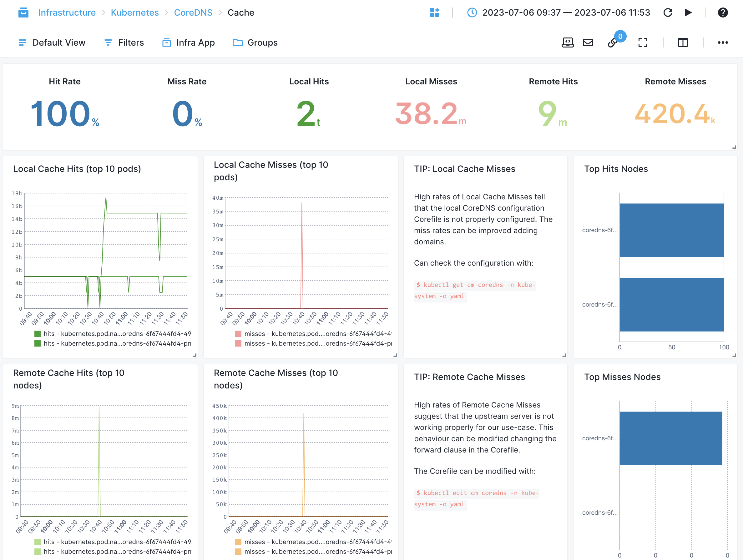Screen dimensions: 743x560
Task: Change the 2023-07-06 time range
Action: 566,12
